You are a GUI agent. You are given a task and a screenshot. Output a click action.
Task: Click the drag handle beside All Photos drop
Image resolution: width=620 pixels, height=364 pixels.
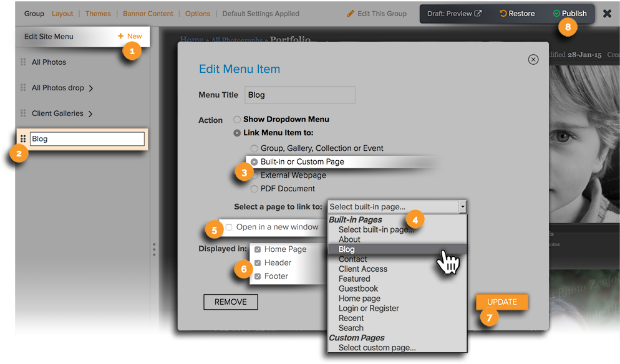point(23,88)
